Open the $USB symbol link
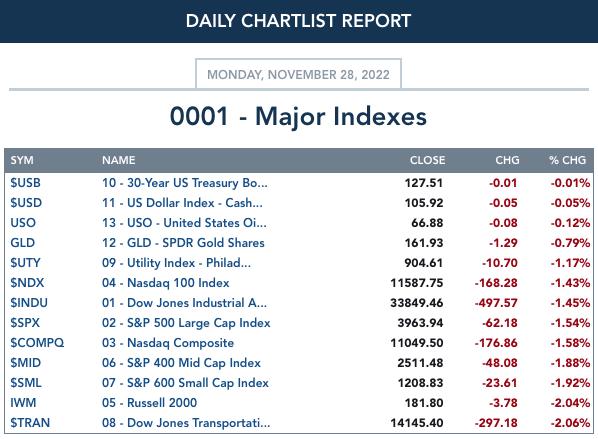598x439 pixels. 25,183
